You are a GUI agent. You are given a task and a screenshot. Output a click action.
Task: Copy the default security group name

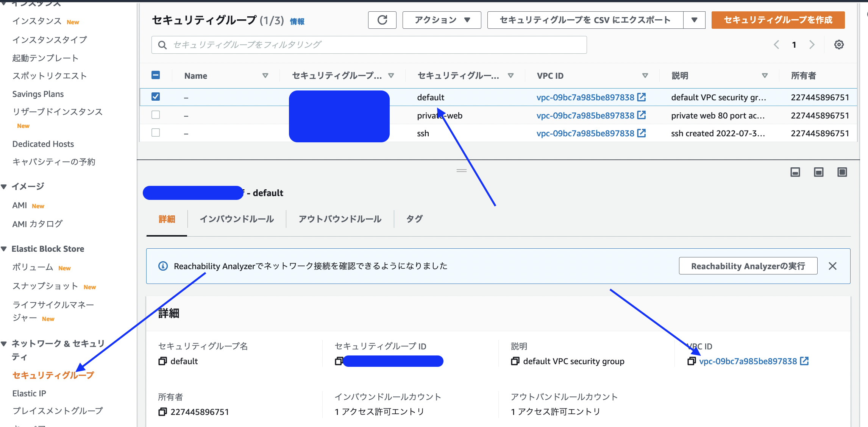point(162,361)
